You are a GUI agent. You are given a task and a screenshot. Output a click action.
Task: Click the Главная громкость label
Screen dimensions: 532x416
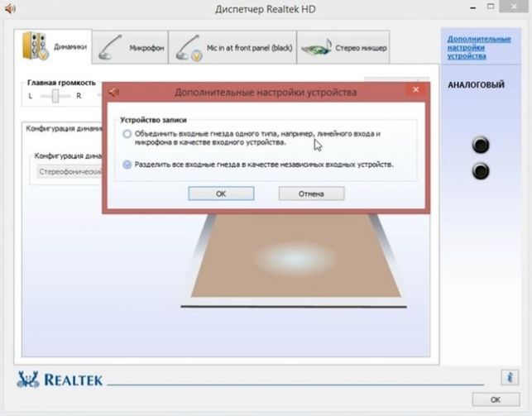pyautogui.click(x=61, y=83)
